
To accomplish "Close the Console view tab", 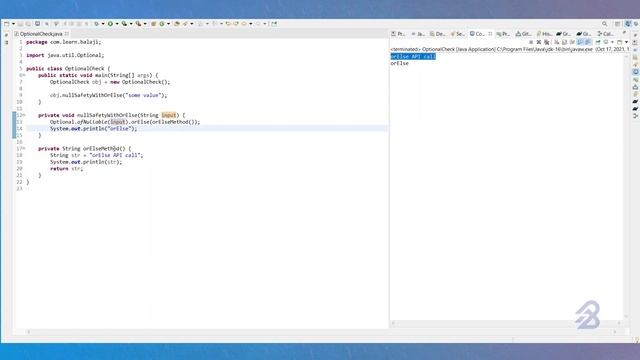I will click(x=490, y=34).
